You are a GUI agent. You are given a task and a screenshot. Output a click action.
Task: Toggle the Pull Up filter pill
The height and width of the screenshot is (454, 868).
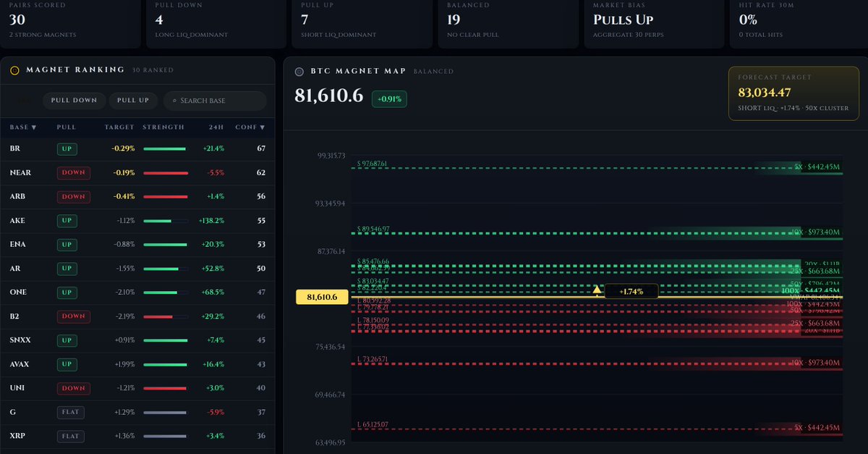[133, 101]
